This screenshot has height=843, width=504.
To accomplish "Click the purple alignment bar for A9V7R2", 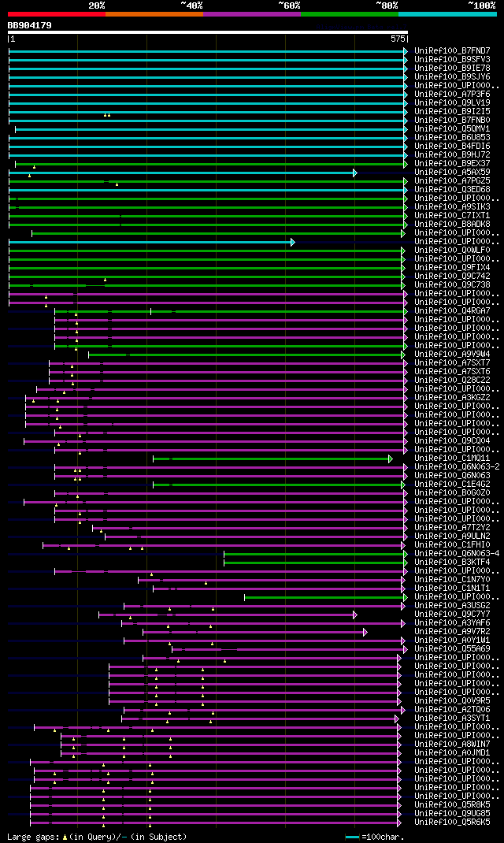I will click(x=255, y=632).
